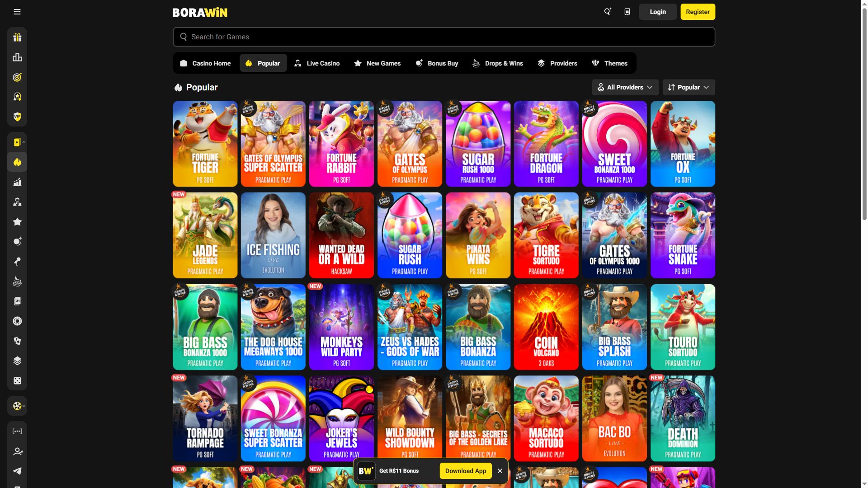Click the dice icon in sidebar

click(17, 380)
